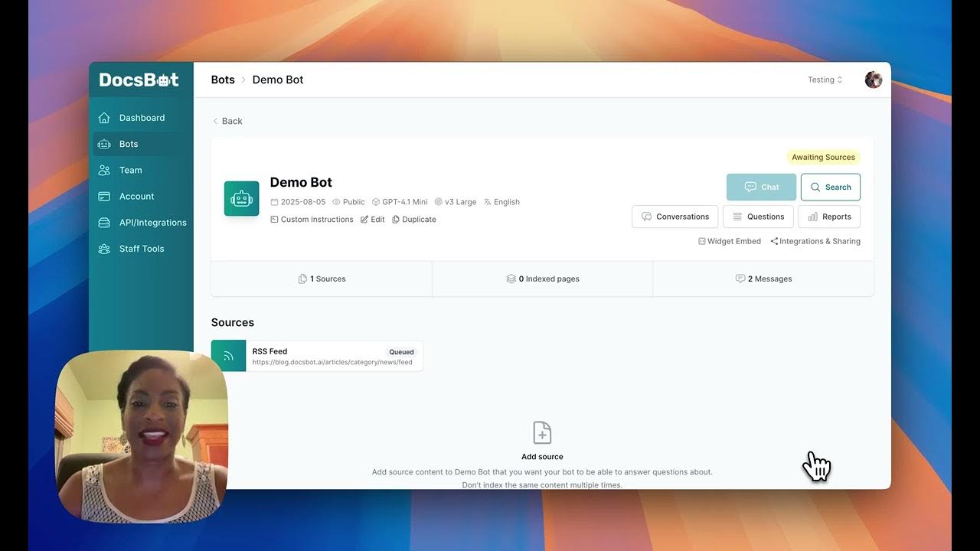
Task: Click the Dashboard home icon
Action: (104, 118)
